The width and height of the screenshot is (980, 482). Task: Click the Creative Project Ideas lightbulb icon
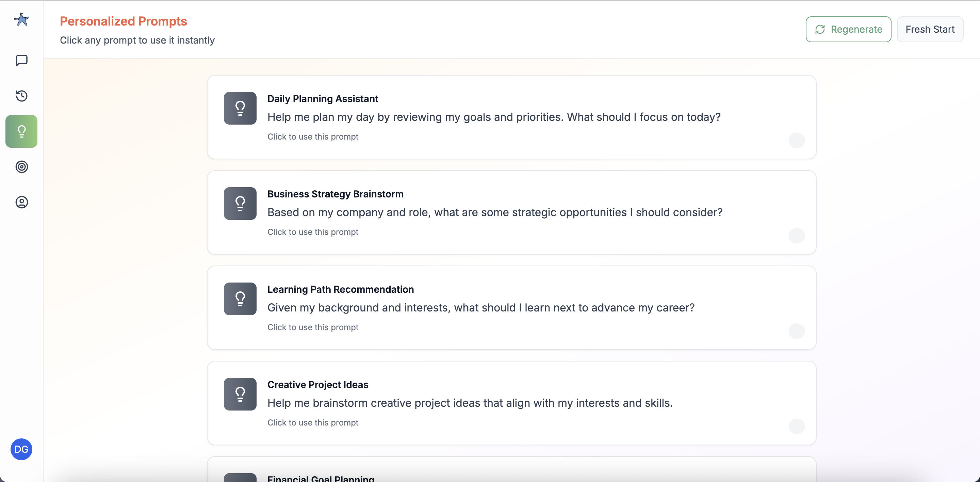(240, 394)
